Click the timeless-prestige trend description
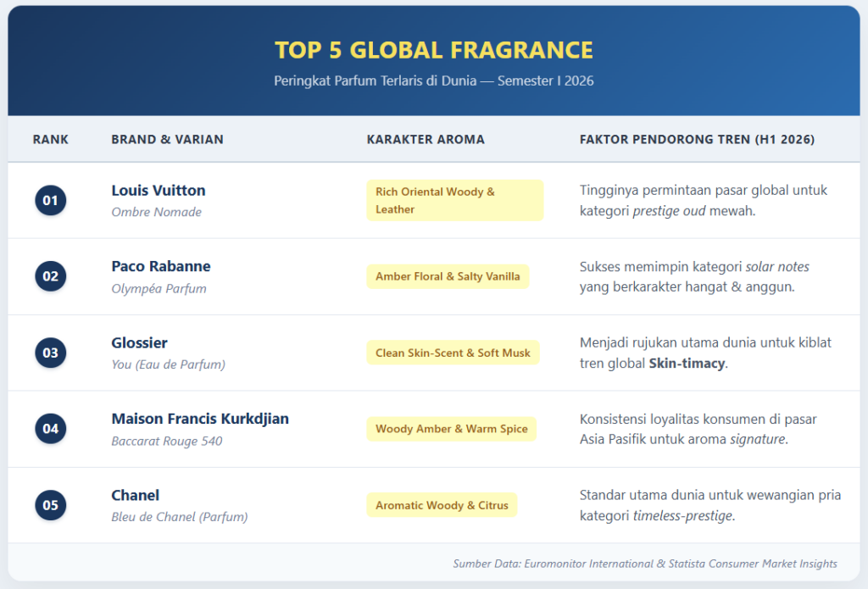The width and height of the screenshot is (868, 589). (710, 505)
